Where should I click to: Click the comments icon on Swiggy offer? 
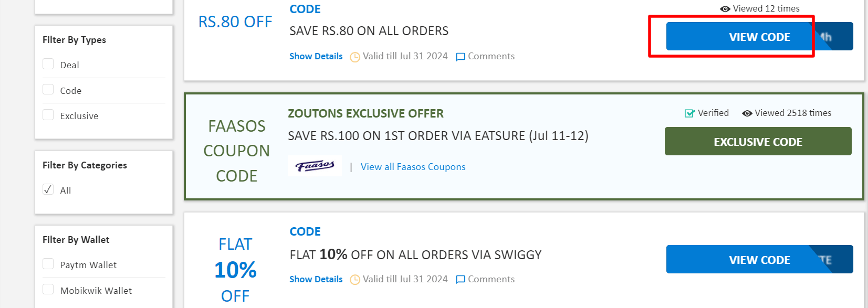461,280
